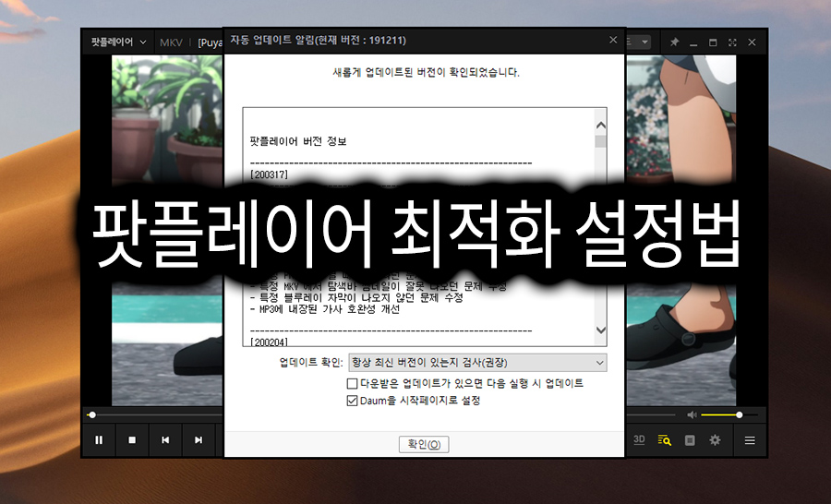
Task: Click the [200317] version entry
Action: [x=269, y=174]
